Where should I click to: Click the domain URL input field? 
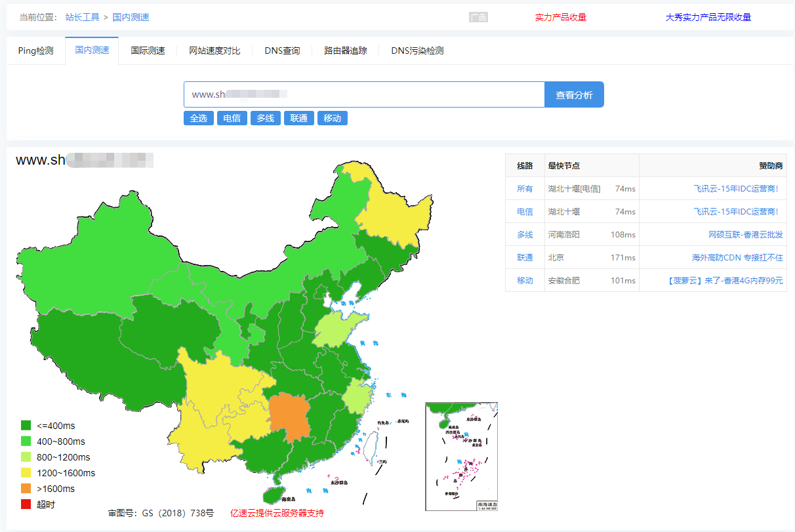pos(364,94)
